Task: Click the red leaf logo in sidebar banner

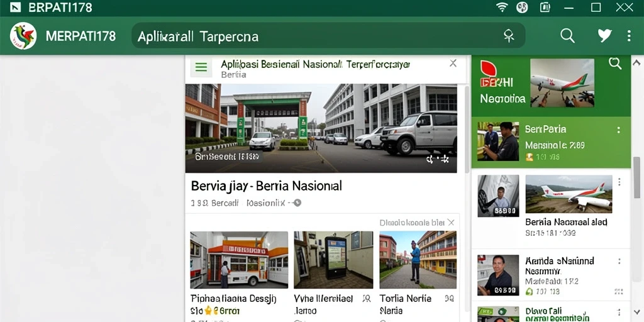Action: click(x=489, y=69)
